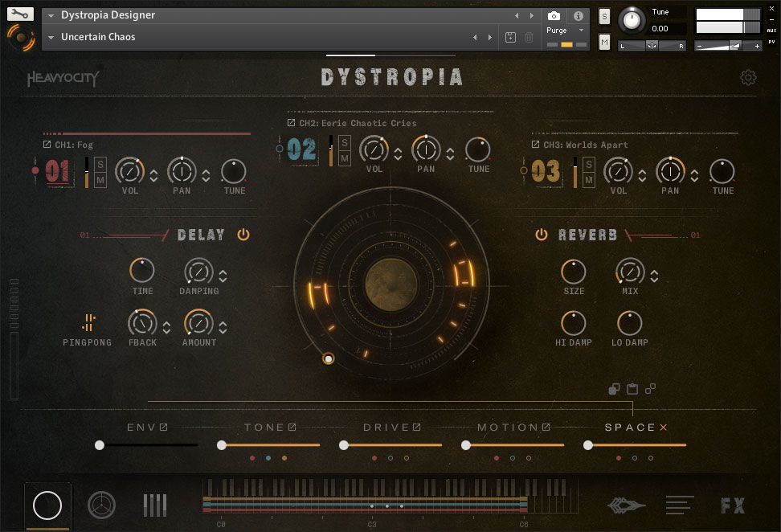Mute channel 03 with M button

[x=589, y=180]
